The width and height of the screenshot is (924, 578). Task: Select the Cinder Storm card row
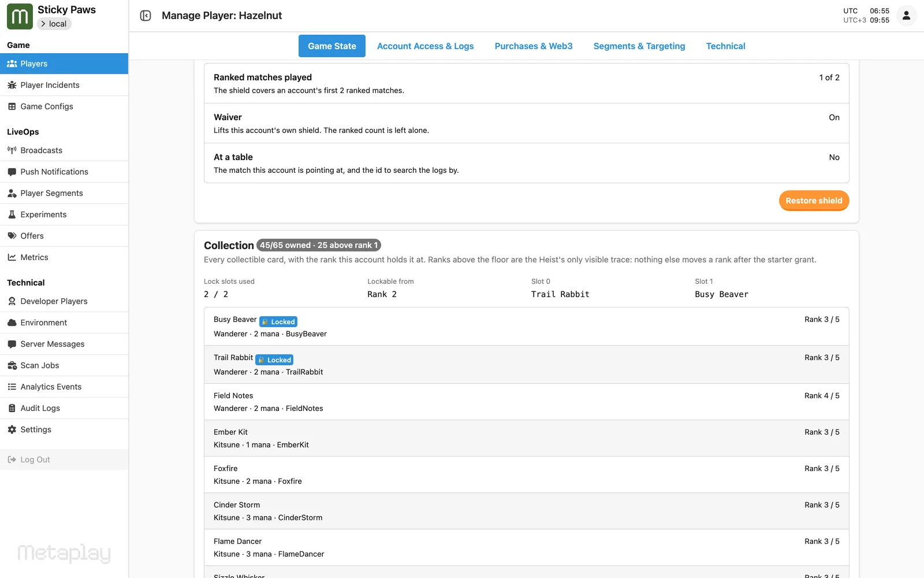[x=527, y=511]
